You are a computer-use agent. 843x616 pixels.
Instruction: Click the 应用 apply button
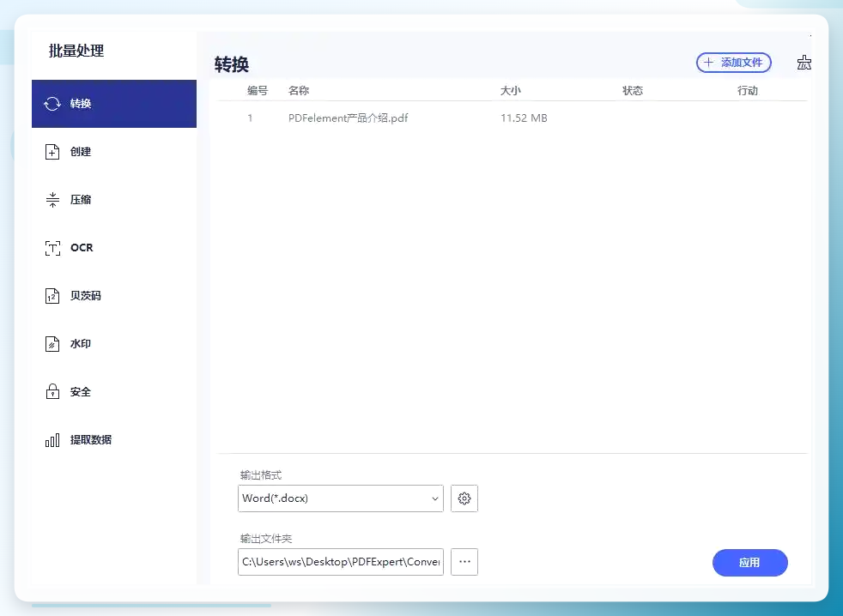tap(750, 563)
